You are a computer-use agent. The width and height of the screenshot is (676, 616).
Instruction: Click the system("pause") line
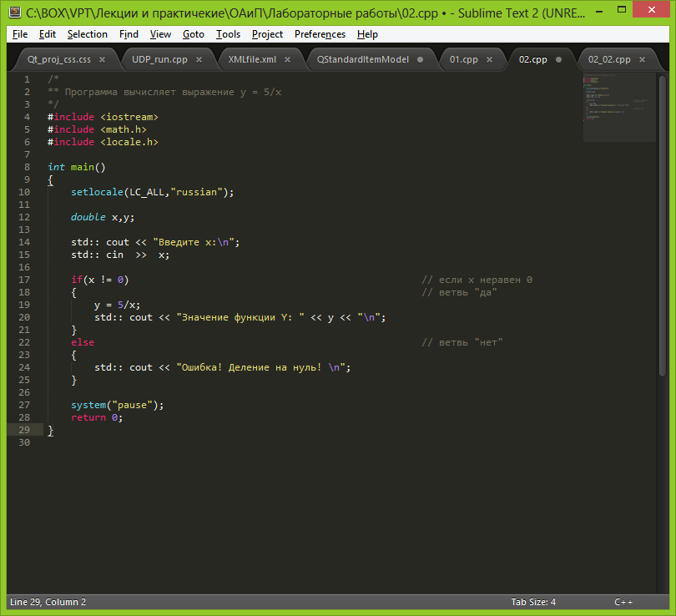tap(118, 405)
